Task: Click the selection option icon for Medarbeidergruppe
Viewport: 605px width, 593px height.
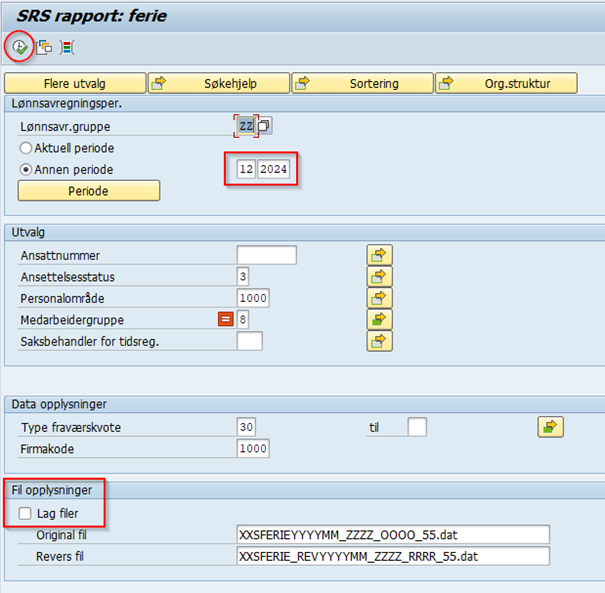Action: point(226,319)
